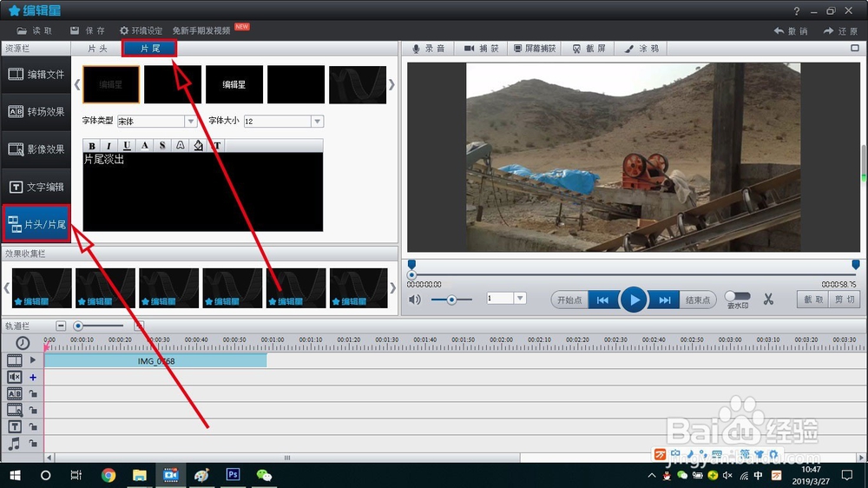Toggle lock on text T track
This screenshot has width=868, height=488.
point(33,427)
